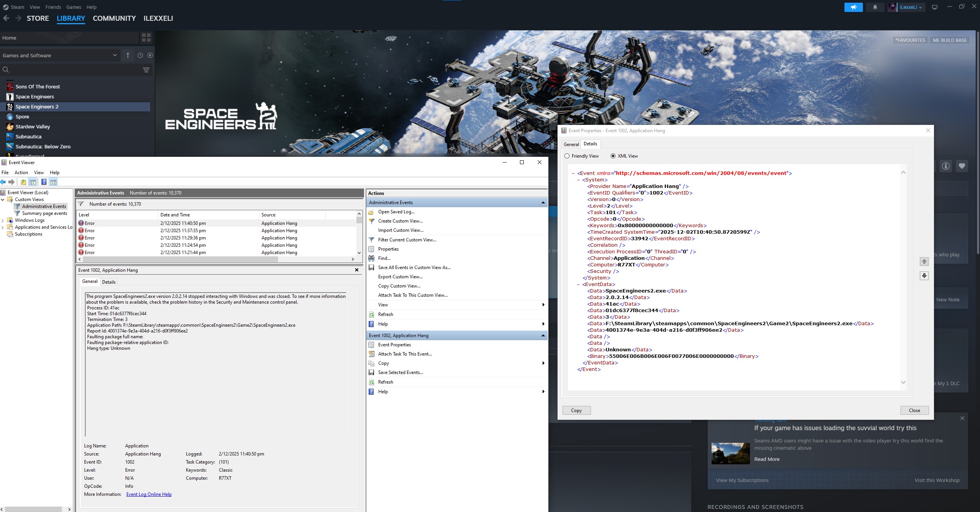980x512 pixels.
Task: Click Save All Events in Custom View As
Action: 414,268
